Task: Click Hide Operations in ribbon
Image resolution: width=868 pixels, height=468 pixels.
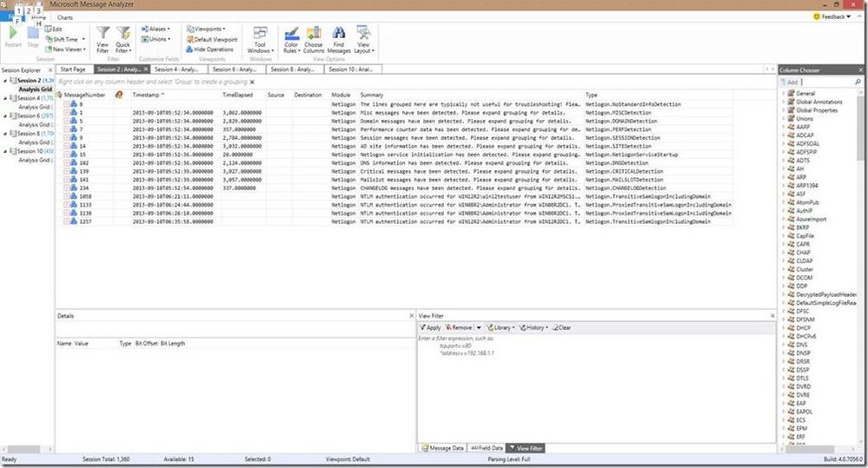Action: coord(209,49)
